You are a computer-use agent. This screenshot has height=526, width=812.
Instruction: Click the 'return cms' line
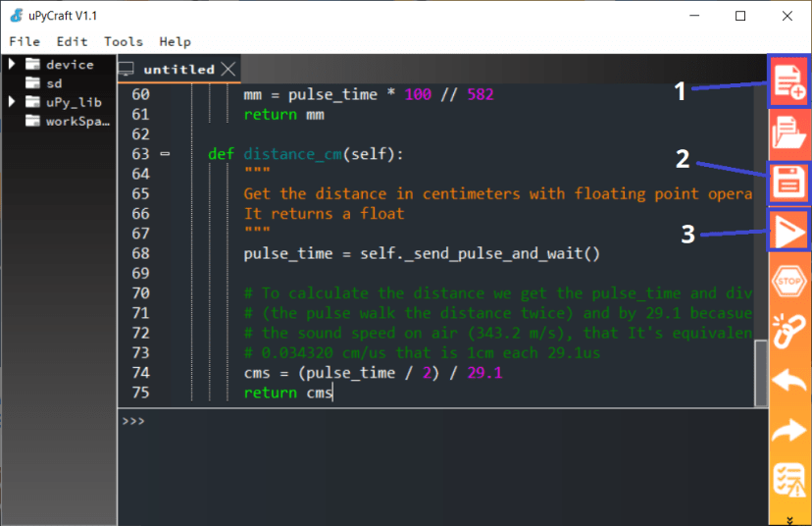(288, 393)
